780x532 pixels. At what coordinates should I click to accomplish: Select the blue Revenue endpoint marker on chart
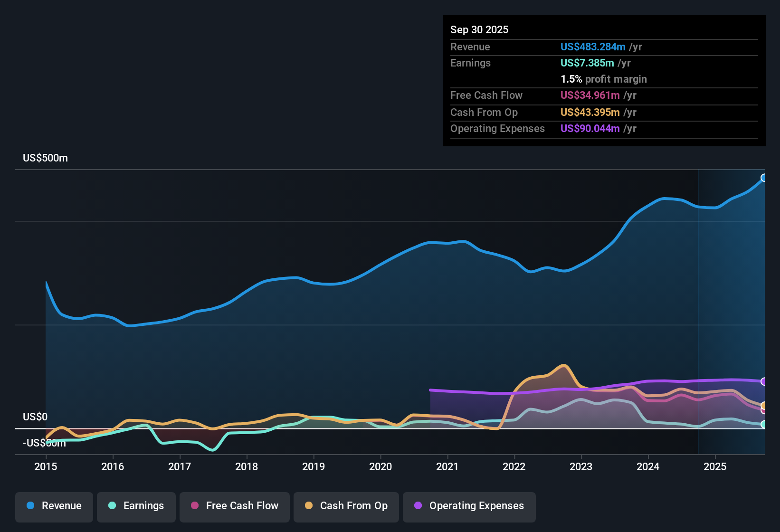pos(764,178)
